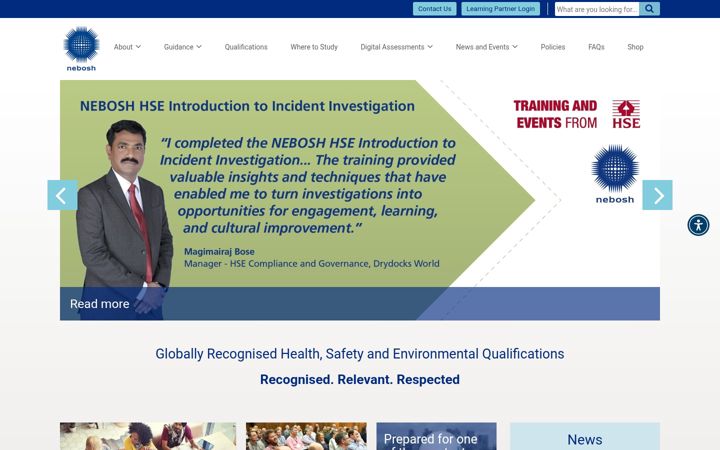Expand the About menu chevron
The image size is (720, 450).
click(x=138, y=47)
